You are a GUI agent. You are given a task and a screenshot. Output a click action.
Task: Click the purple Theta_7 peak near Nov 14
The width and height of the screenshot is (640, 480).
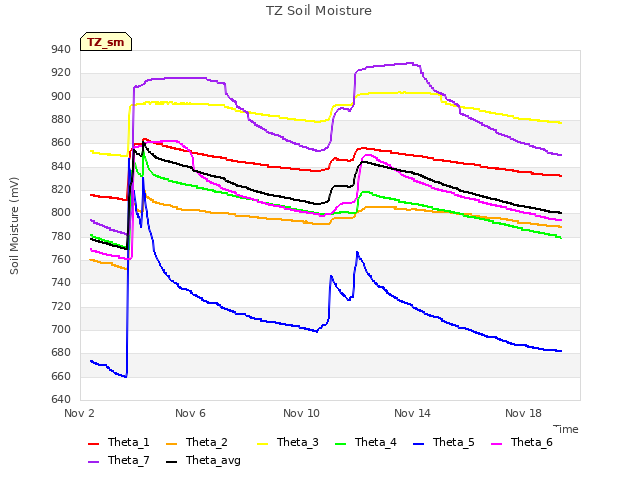coord(410,63)
